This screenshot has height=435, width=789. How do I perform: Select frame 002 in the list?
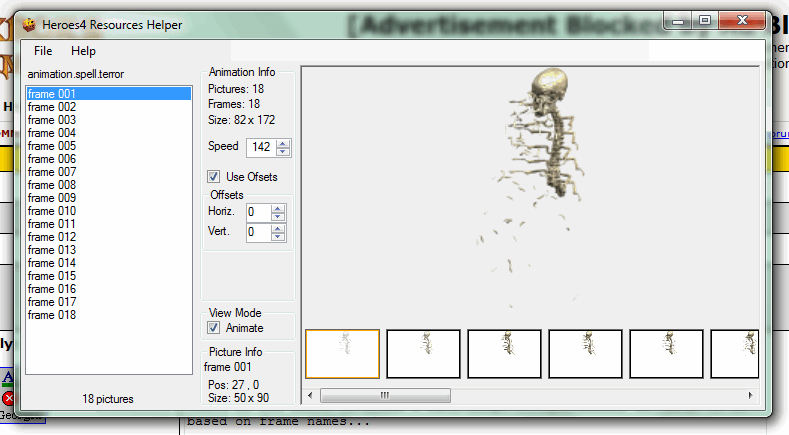[109, 107]
